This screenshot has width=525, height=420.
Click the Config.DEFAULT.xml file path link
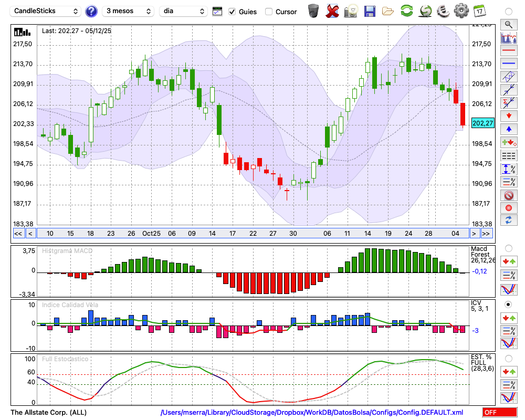(312, 412)
